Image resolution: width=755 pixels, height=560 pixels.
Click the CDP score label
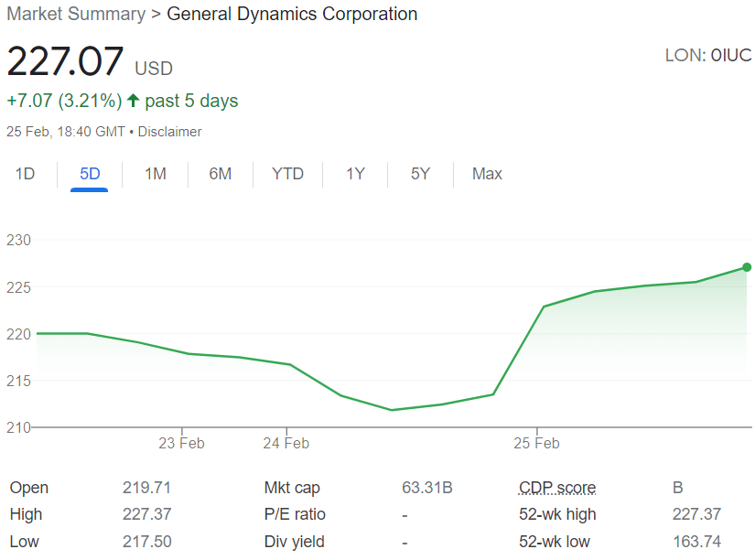557,488
